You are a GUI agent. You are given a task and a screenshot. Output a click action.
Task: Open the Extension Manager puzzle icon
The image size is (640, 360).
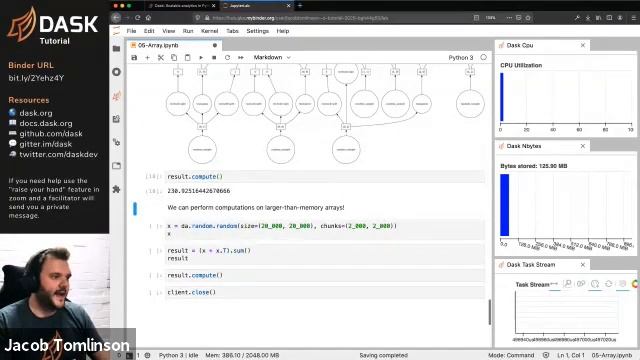click(x=116, y=189)
